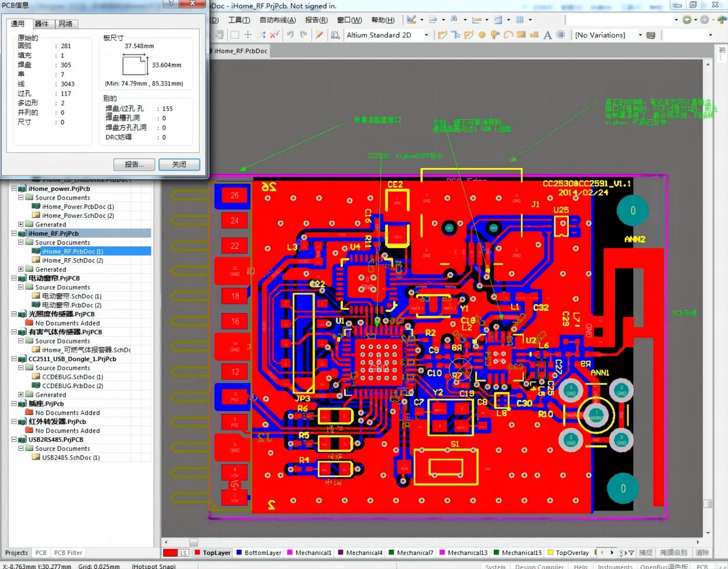Open the Design Compiler status bar panel
Screen dimensions: 728x569
539,566
